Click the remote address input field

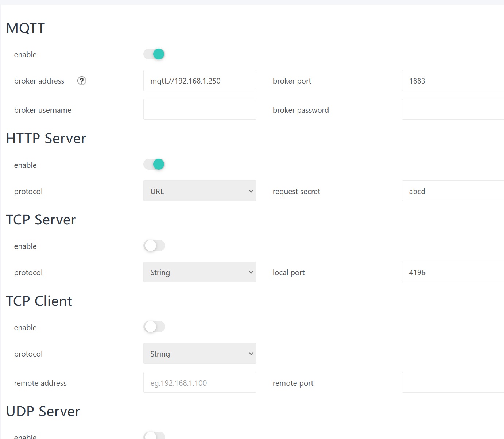pos(199,382)
